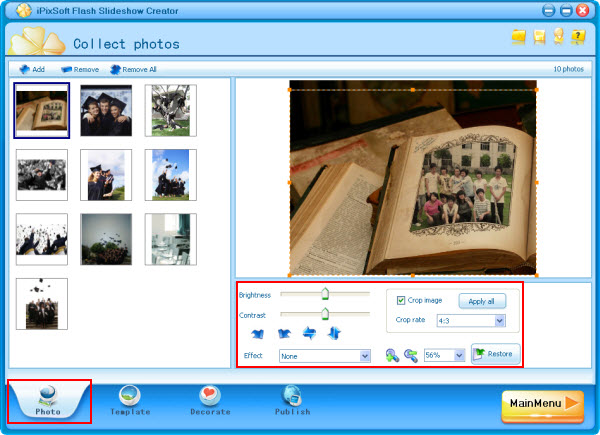Click the person icon at top right
The image size is (600, 435).
[558, 36]
